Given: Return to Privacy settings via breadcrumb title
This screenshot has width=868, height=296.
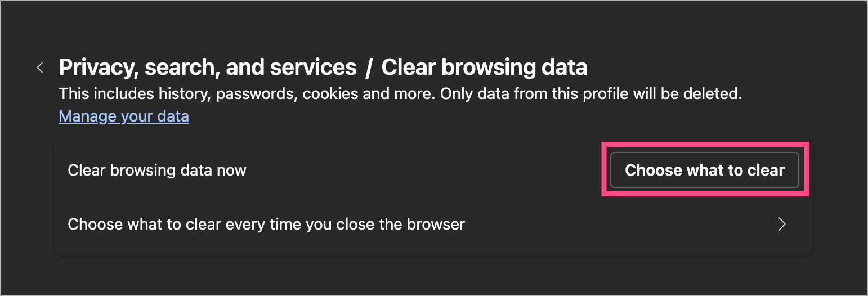Looking at the screenshot, I should [207, 68].
